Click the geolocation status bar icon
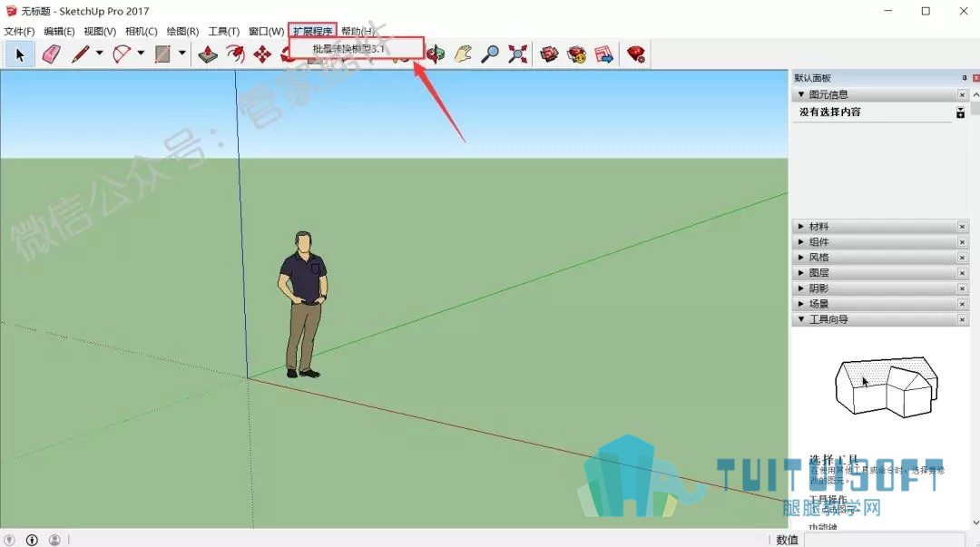 (x=10, y=540)
